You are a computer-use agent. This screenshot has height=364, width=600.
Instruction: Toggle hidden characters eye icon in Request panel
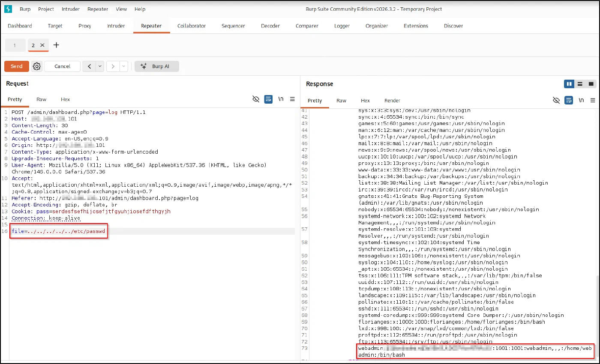[x=256, y=99]
